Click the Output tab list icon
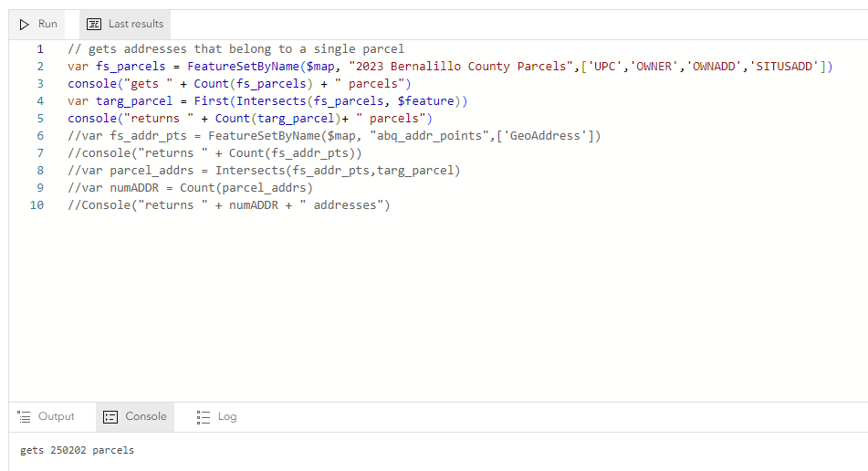Image resolution: width=868 pixels, height=471 pixels. click(25, 417)
